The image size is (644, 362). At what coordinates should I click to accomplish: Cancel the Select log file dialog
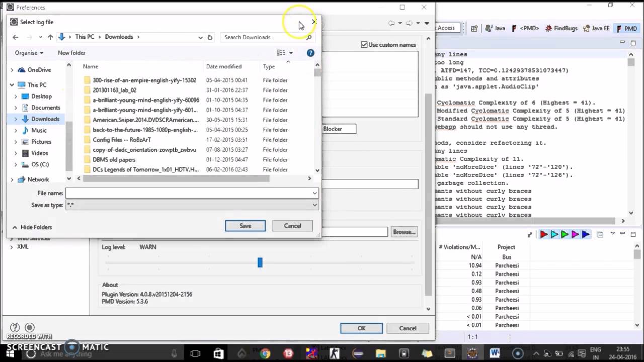292,226
